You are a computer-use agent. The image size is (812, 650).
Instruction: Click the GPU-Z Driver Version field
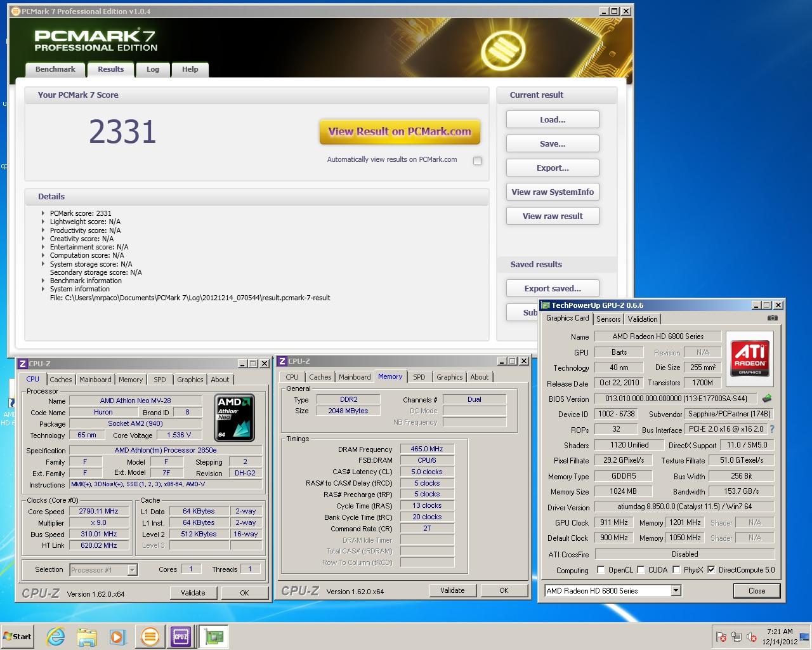click(x=684, y=507)
